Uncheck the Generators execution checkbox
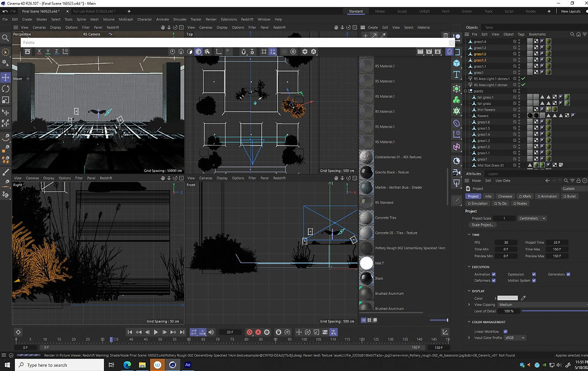588x371 pixels. (x=569, y=275)
